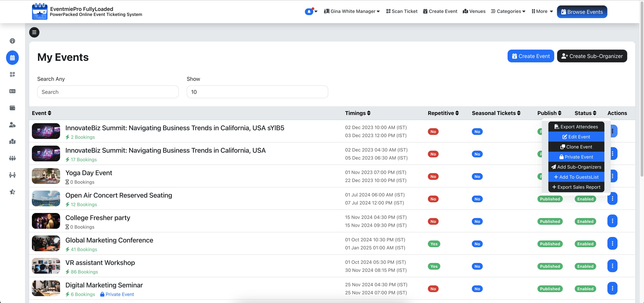
Task: Open the Categories dropdown menu
Action: click(508, 11)
